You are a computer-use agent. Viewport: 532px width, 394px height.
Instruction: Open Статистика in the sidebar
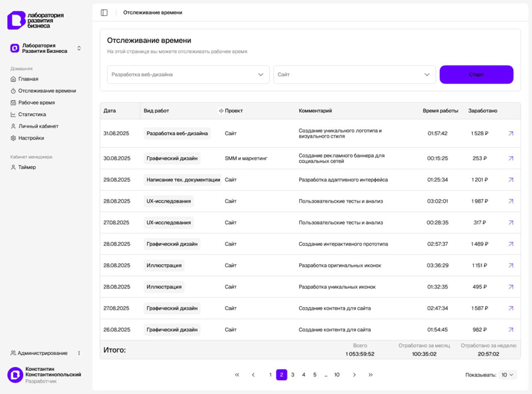(32, 115)
